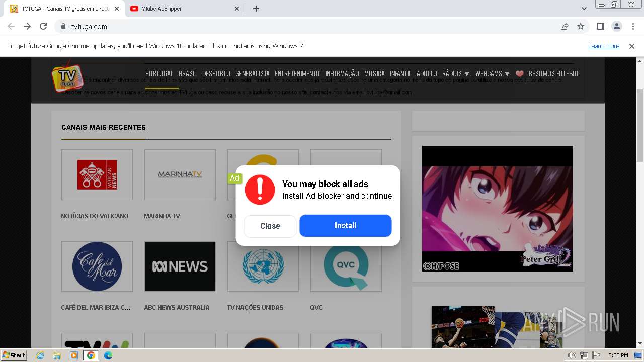Open the GENERALISTA menu item
The image size is (644, 362).
click(253, 73)
